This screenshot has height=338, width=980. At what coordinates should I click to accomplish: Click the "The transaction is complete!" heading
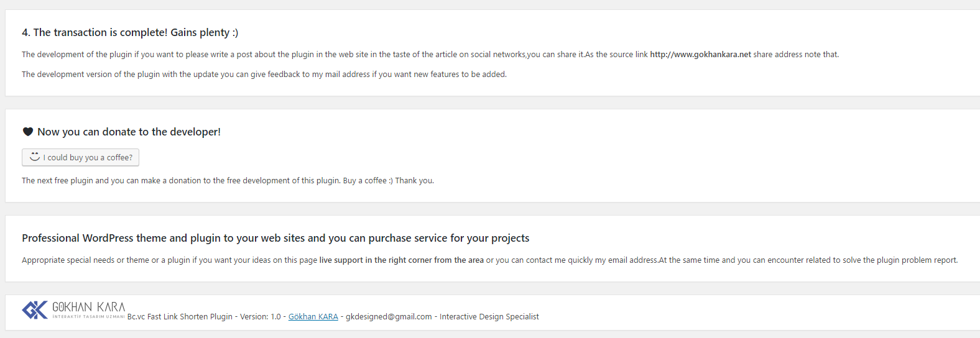point(130,32)
